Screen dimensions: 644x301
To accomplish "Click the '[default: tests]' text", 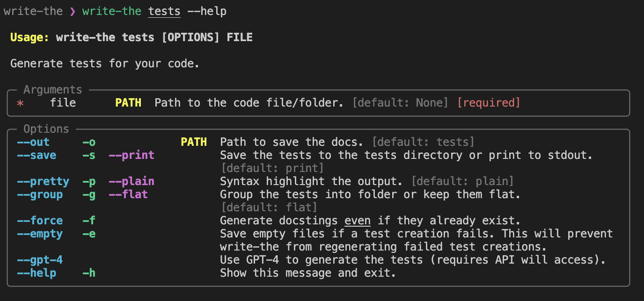I will click(423, 142).
